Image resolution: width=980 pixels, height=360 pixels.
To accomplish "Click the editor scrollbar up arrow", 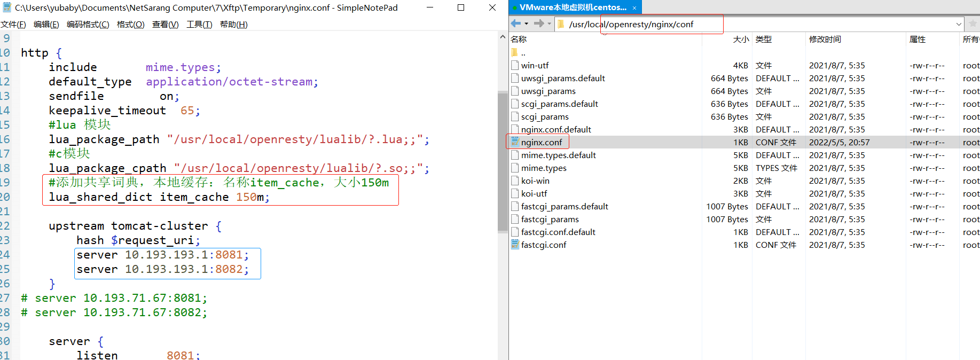I will click(x=503, y=37).
